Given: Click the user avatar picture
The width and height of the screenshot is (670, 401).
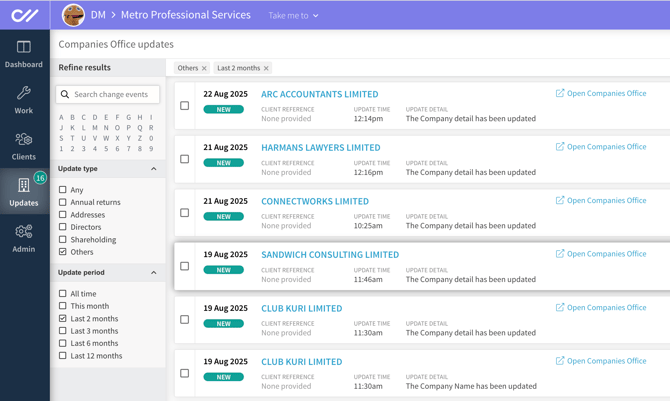Looking at the screenshot, I should tap(73, 15).
